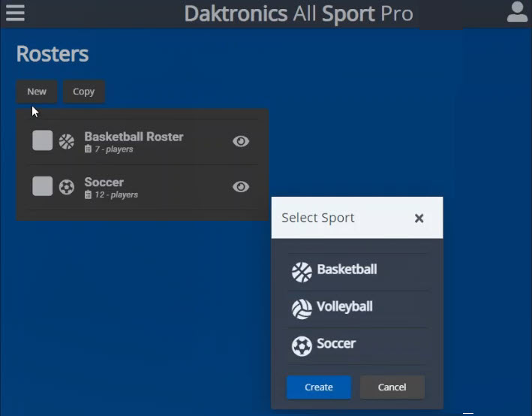Click soccer ball icon in roster list
This screenshot has height=416, width=532.
(x=67, y=187)
